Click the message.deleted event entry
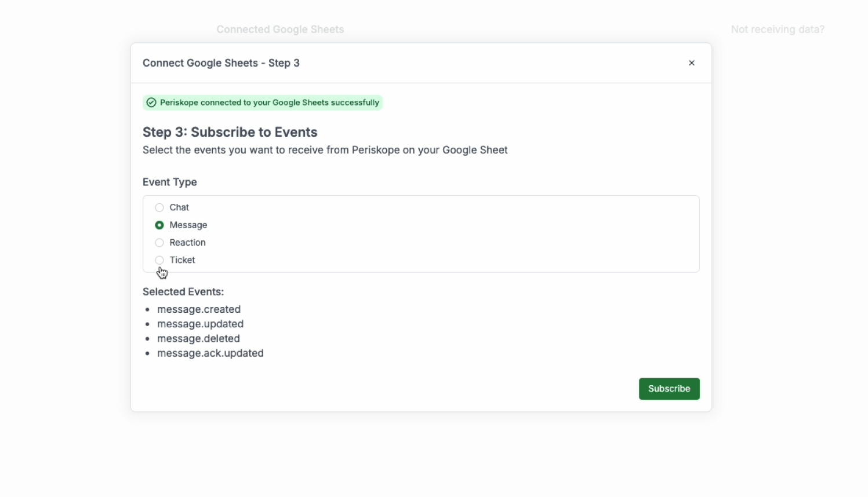 coord(198,338)
